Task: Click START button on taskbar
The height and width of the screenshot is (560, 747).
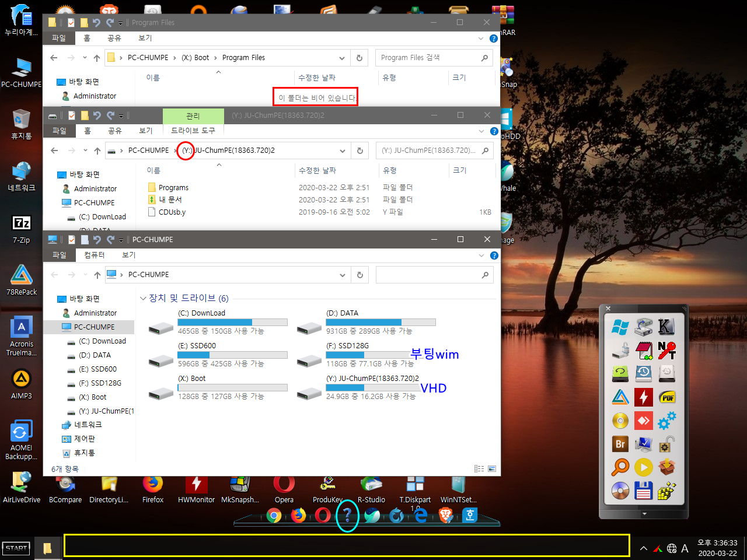Action: [x=16, y=548]
